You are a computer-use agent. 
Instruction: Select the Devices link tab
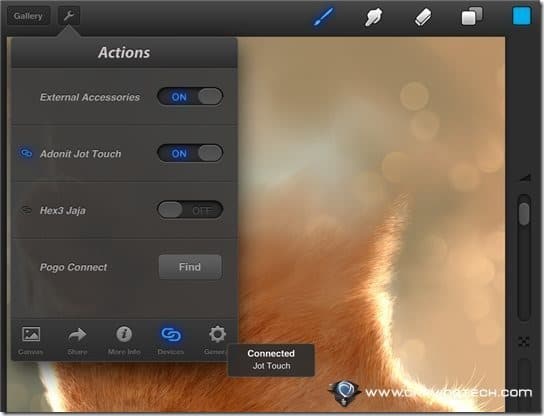tap(171, 341)
